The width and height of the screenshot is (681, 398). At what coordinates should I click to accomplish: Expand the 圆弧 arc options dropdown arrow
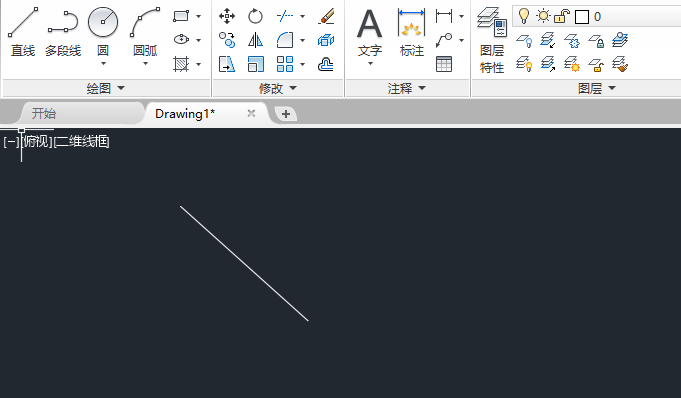coord(145,64)
